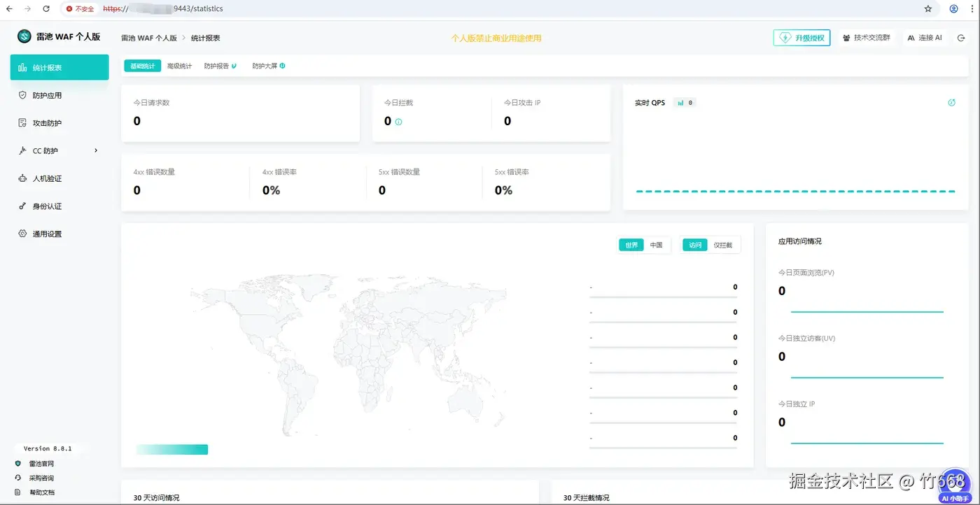Reload the page with browser refresh icon
The height and width of the screenshot is (505, 980).
(46, 9)
